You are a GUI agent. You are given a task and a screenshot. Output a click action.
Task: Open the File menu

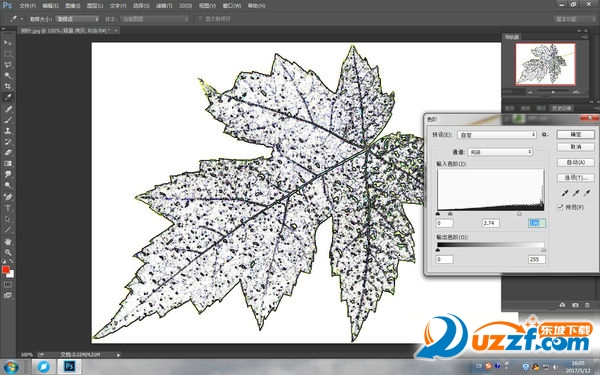point(27,6)
